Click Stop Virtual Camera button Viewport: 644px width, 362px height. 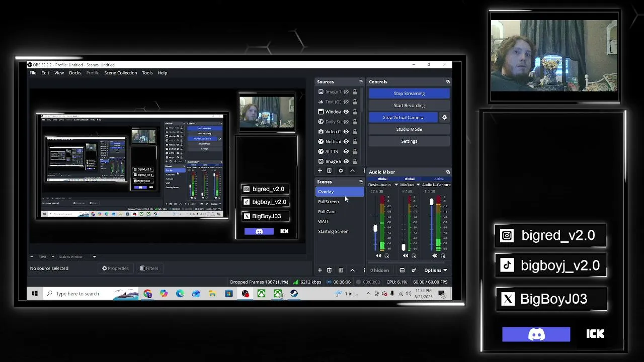[x=403, y=117]
